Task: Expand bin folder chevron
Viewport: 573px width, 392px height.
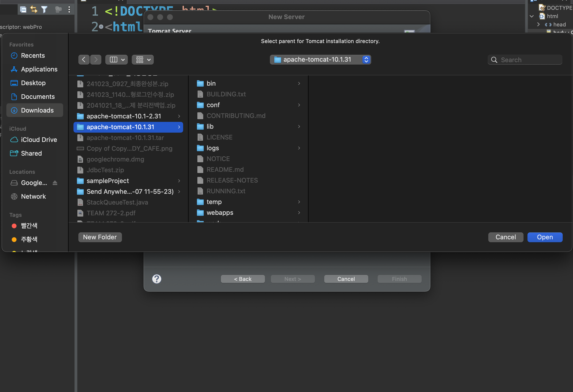Action: 299,83
